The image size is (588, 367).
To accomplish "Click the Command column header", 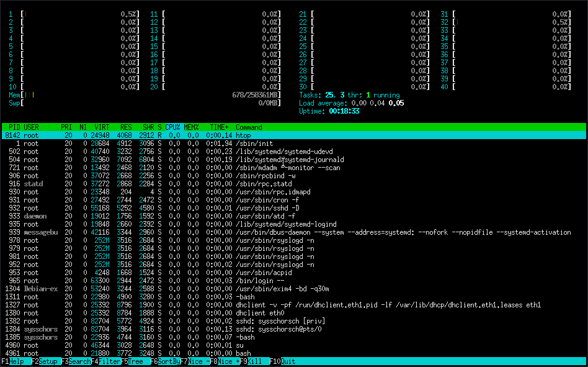I will (249, 127).
